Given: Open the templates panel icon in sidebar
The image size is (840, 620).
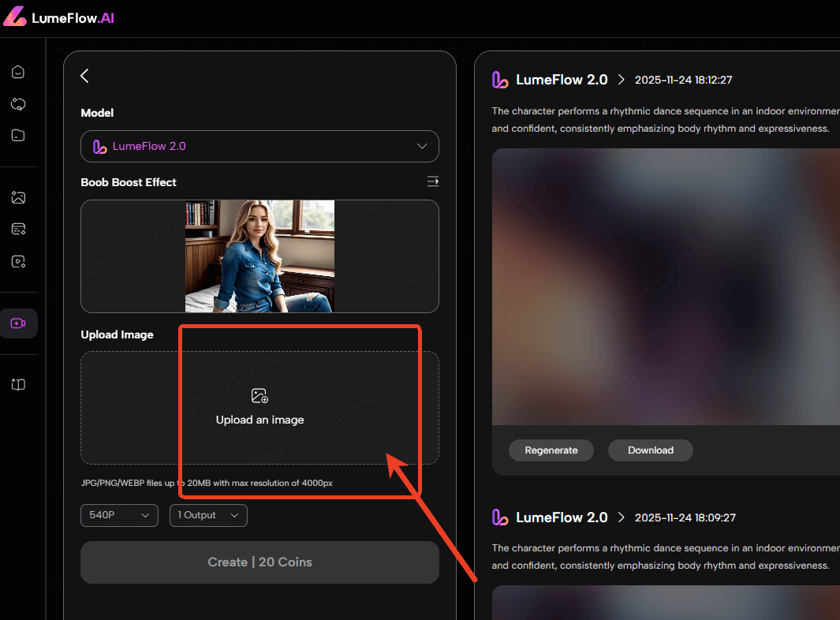Looking at the screenshot, I should pyautogui.click(x=18, y=229).
